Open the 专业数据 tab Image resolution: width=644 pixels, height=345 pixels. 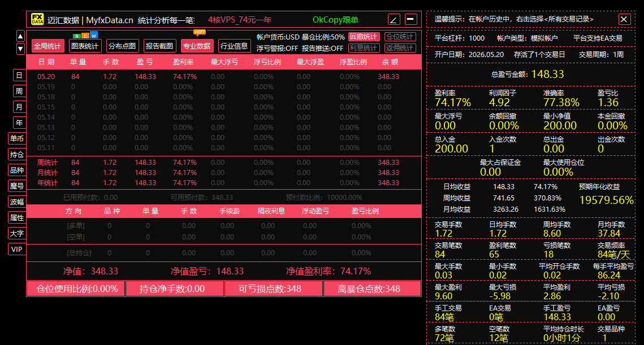197,46
